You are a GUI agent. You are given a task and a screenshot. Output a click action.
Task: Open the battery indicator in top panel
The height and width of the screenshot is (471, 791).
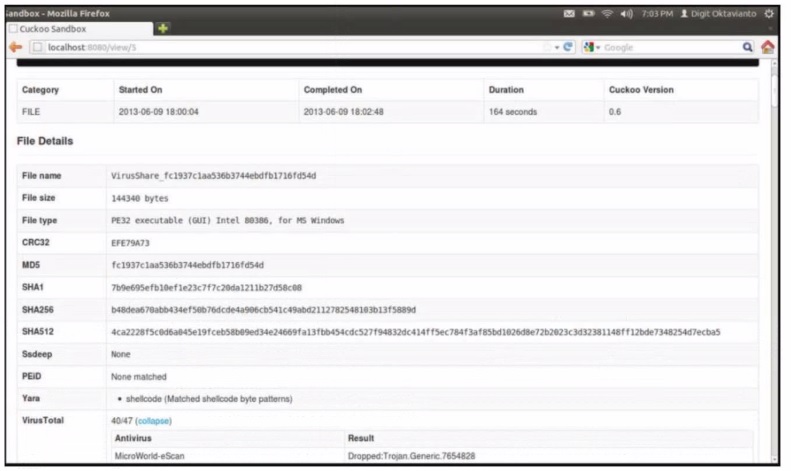(589, 14)
